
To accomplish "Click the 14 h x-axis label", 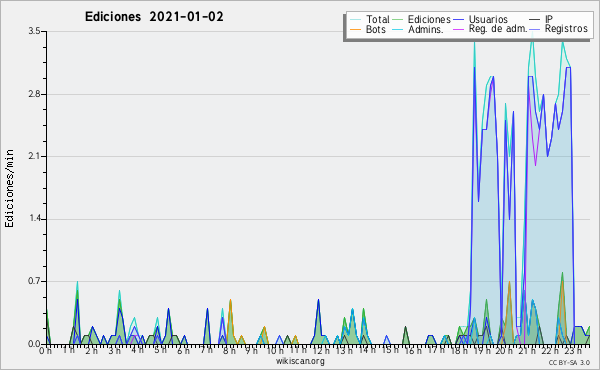I will pyautogui.click(x=367, y=350).
